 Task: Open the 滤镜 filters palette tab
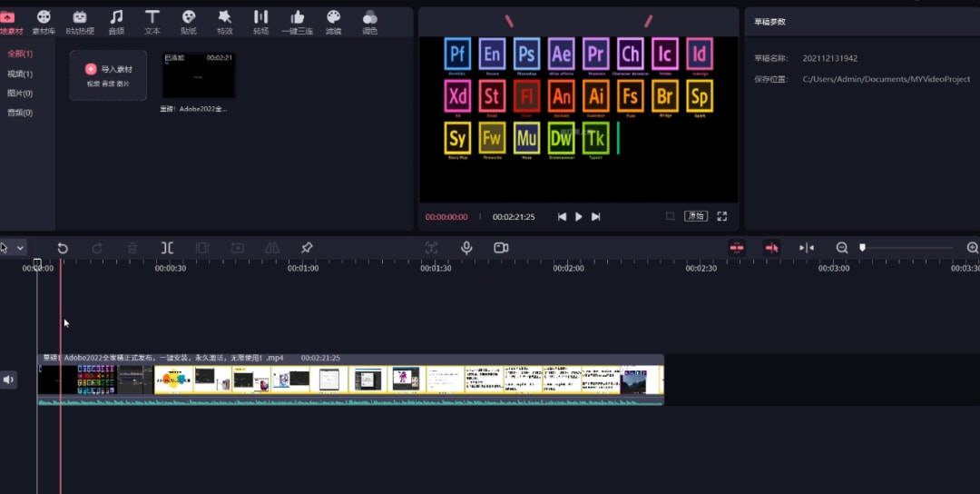click(333, 23)
